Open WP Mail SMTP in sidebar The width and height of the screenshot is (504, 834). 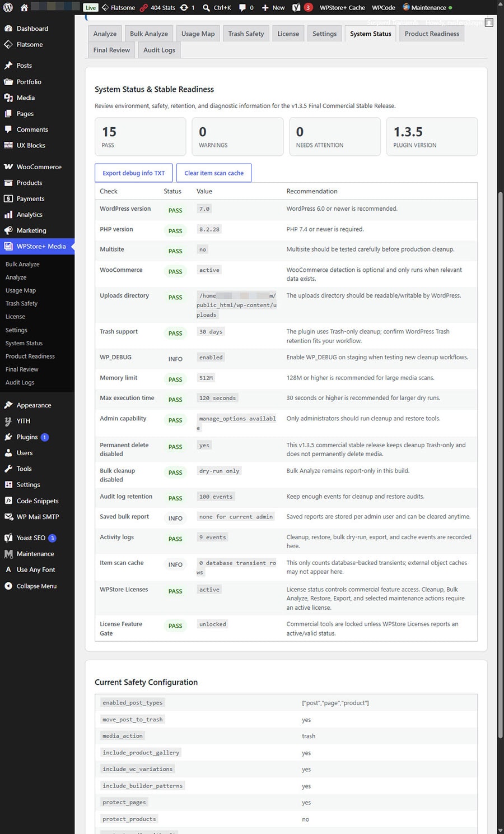click(38, 517)
